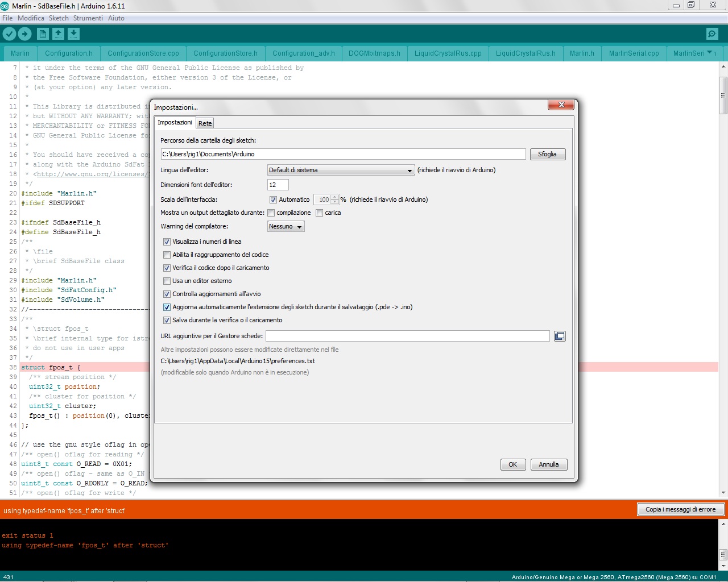Open the additional URLs editor window icon
The width and height of the screenshot is (728, 582).
point(560,336)
